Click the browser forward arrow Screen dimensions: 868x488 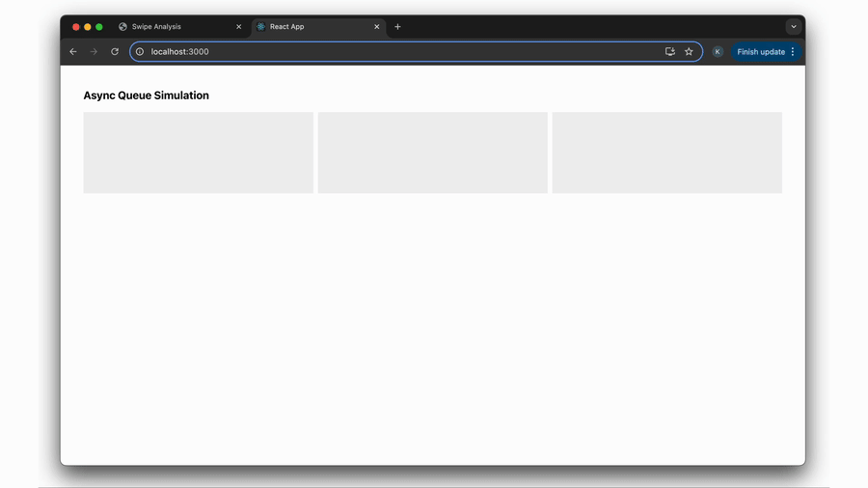pyautogui.click(x=94, y=52)
